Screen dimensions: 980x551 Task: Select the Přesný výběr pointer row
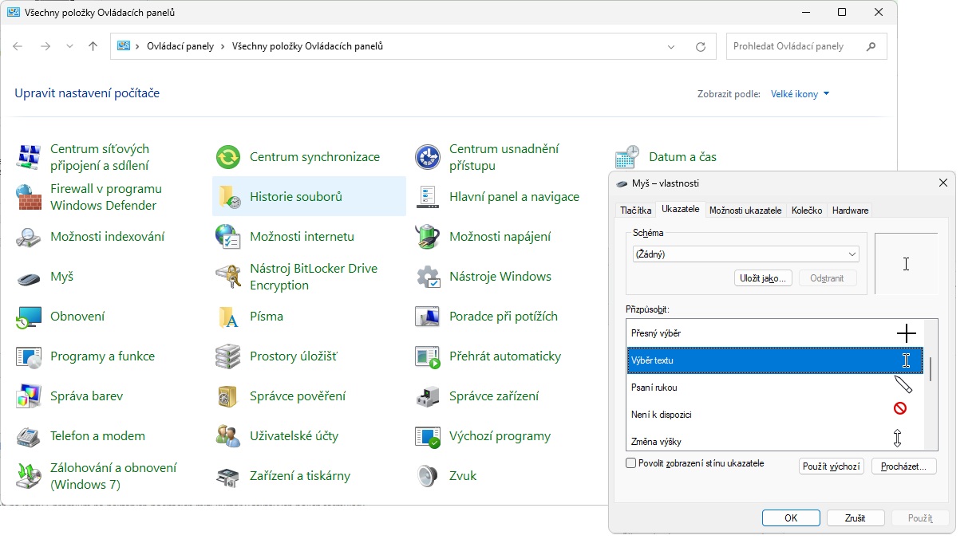click(775, 333)
